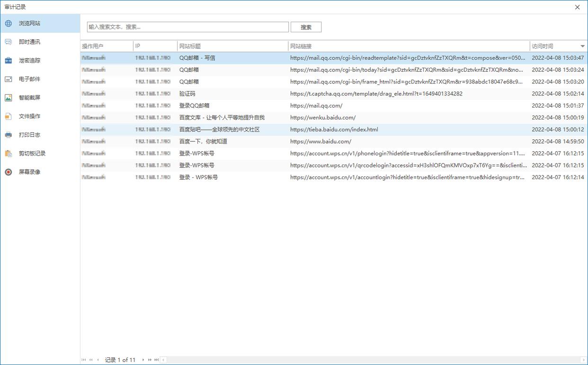Screen dimensions: 588x365
Task: Click the 打印日志 printer icon
Action: pos(9,135)
